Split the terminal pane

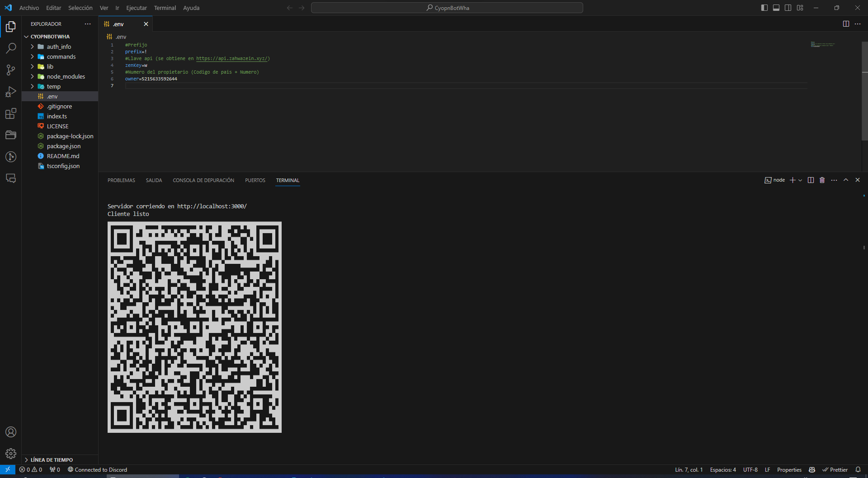coord(811,180)
